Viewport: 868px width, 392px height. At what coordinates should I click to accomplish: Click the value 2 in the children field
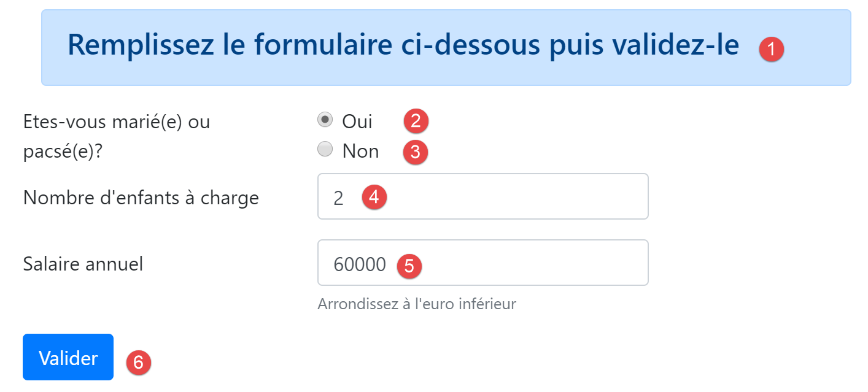[338, 198]
